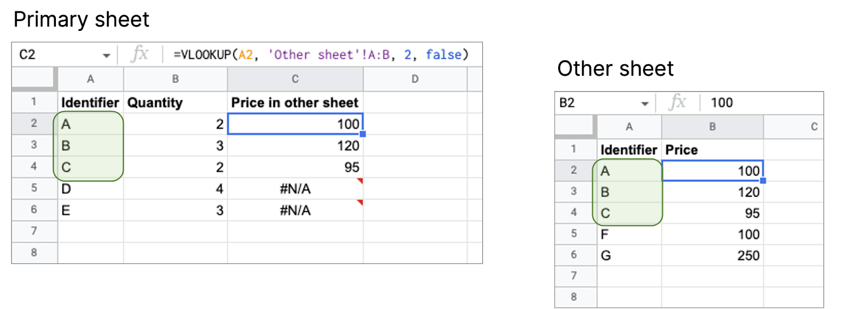Viewport: 868px width, 309px height.
Task: Click the fill handle of right sheet B2
Action: pyautogui.click(x=763, y=181)
